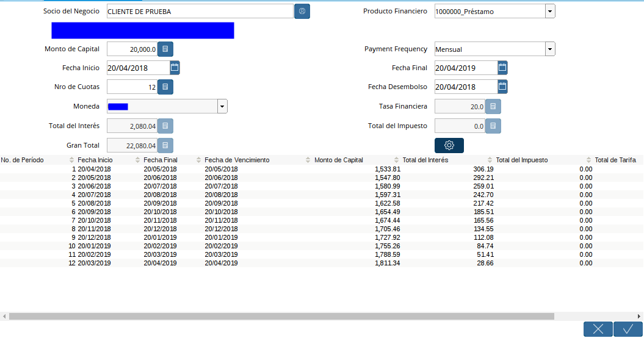Open the Fecha Final calendar picker

click(502, 68)
